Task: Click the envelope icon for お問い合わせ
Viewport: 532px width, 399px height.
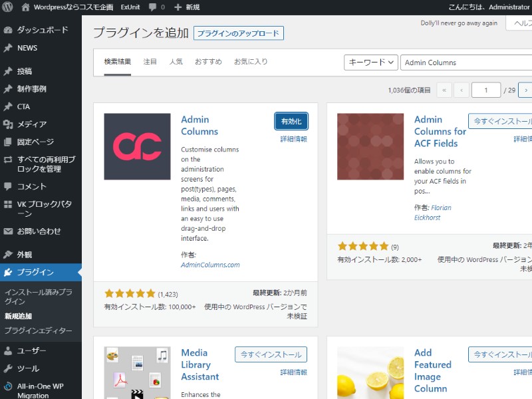Action: point(8,231)
